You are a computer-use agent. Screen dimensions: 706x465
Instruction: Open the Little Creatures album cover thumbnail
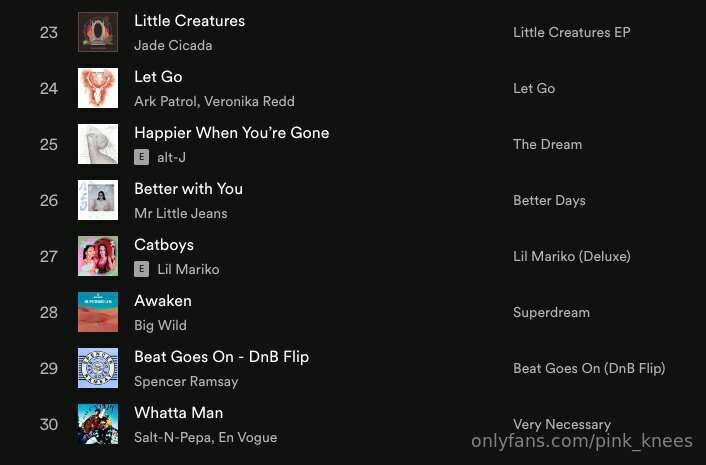(98, 32)
